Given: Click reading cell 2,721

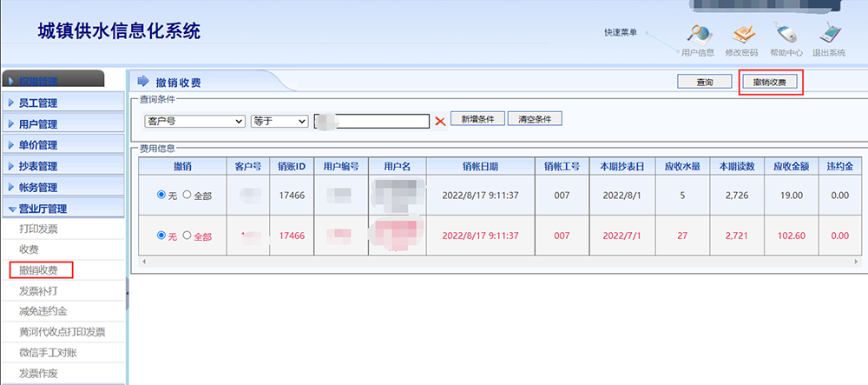Looking at the screenshot, I should tap(735, 236).
